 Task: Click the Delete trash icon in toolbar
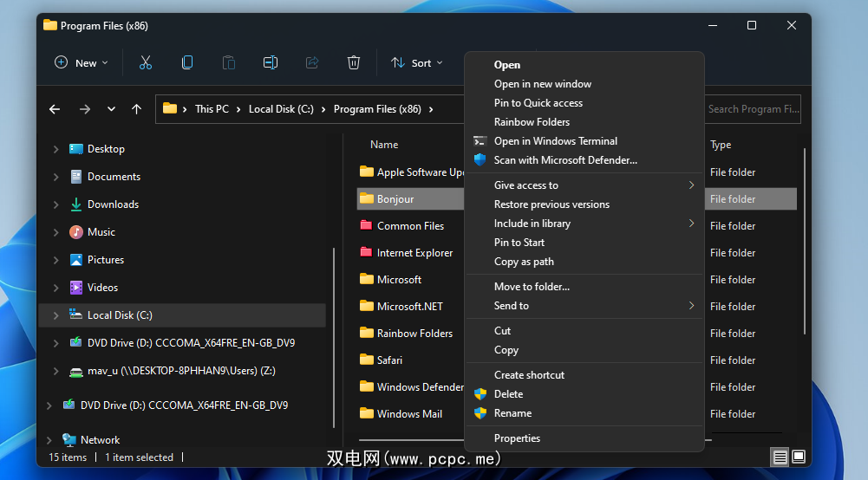click(x=353, y=62)
